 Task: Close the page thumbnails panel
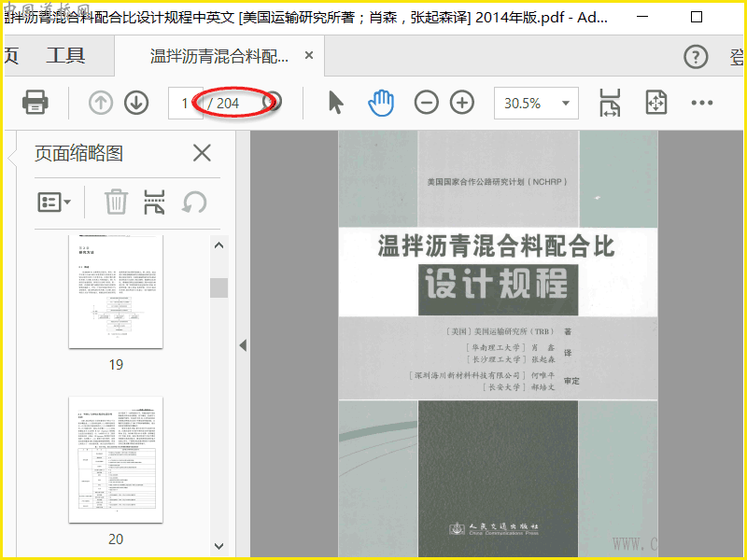coord(202,153)
